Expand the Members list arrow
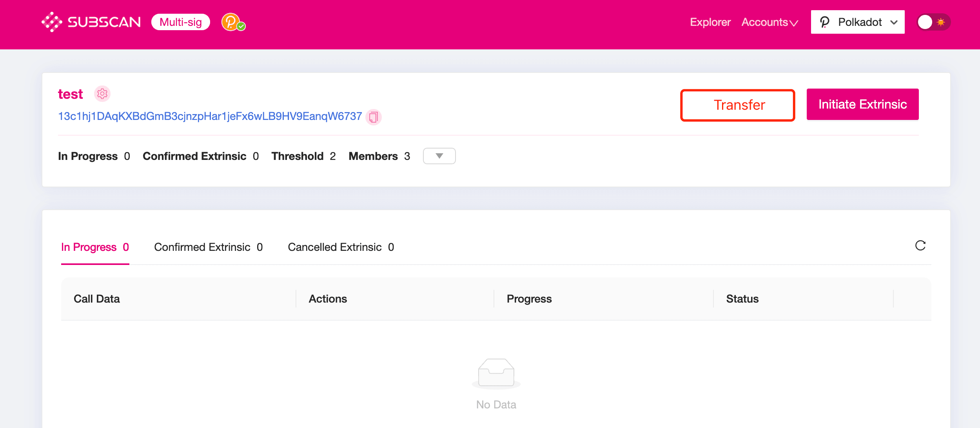 point(439,156)
